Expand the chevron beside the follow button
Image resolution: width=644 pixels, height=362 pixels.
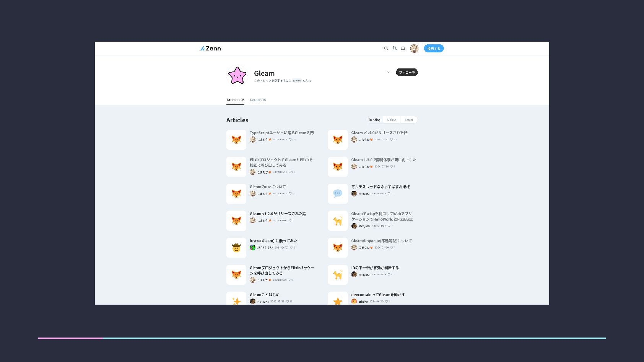pos(389,72)
